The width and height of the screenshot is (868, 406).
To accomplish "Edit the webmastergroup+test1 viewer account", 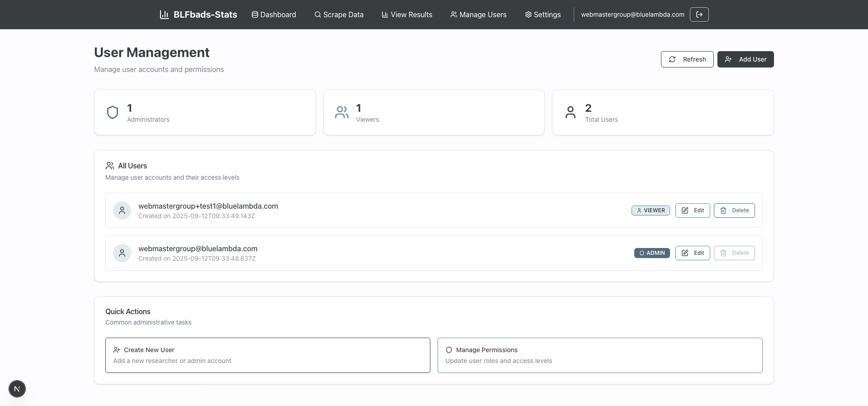I will tap(693, 210).
